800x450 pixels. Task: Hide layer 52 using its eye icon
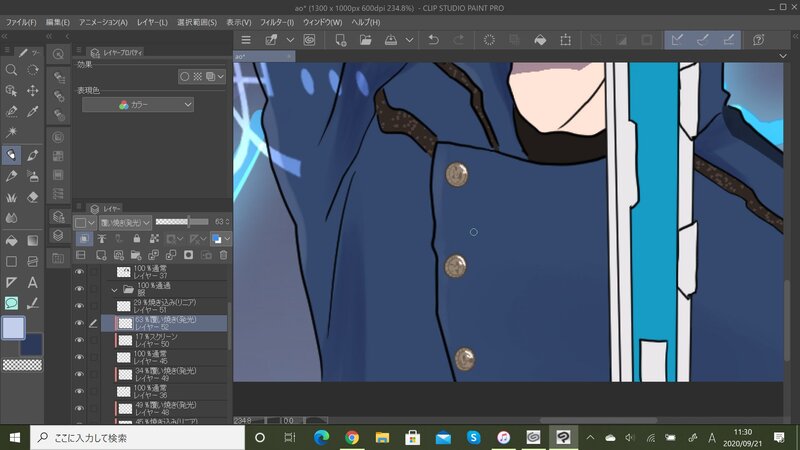tap(79, 323)
